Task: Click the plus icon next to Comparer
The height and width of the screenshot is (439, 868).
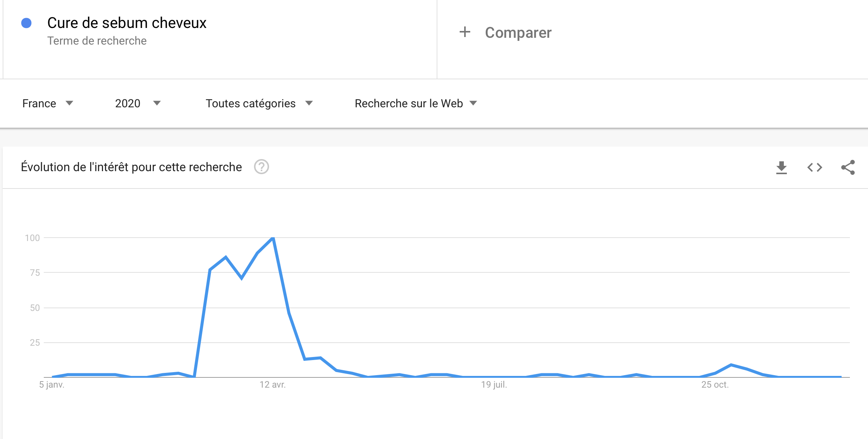Action: coord(465,32)
